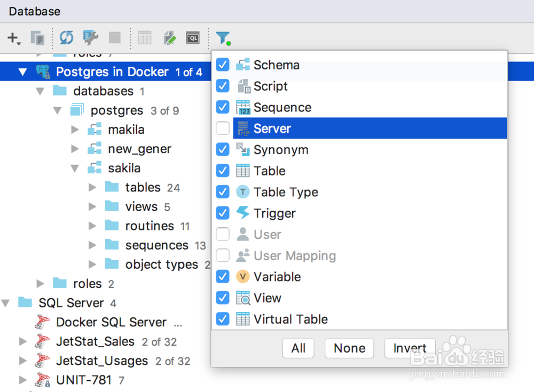The height and width of the screenshot is (392, 534).
Task: Enable the Server checkbox
Action: (x=223, y=129)
